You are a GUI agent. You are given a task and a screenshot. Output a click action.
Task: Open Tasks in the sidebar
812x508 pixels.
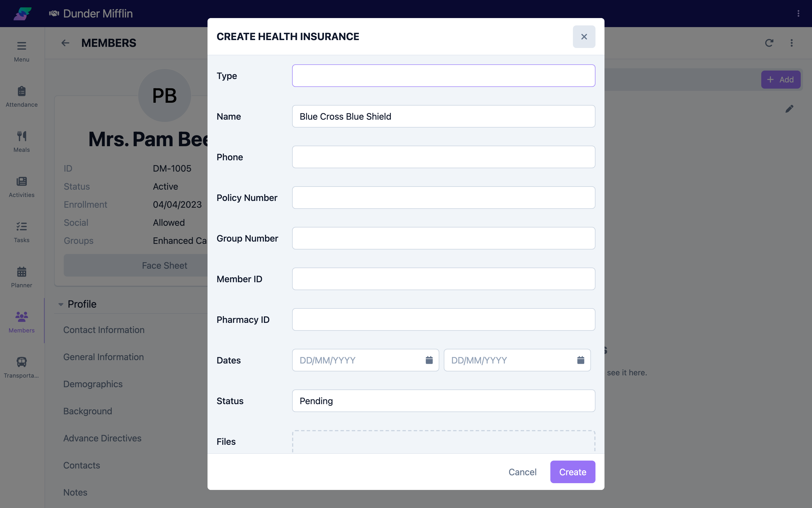22,232
